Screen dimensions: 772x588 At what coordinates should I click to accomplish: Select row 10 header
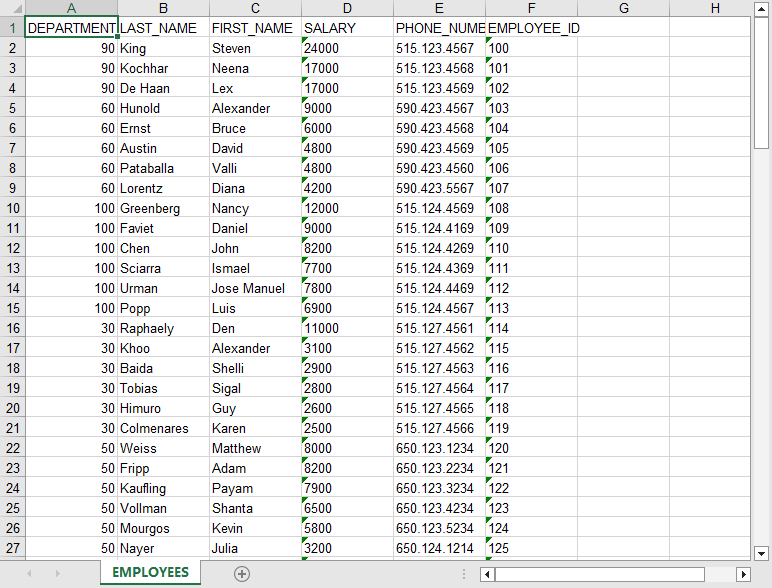(x=12, y=208)
